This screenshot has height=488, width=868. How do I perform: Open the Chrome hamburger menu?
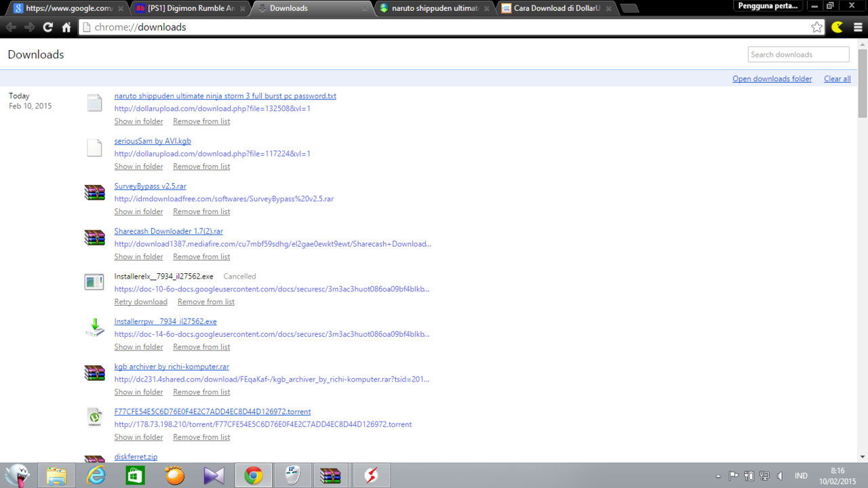[859, 27]
